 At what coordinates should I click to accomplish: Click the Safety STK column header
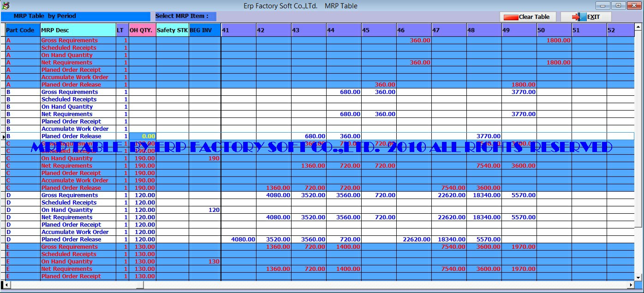point(173,30)
